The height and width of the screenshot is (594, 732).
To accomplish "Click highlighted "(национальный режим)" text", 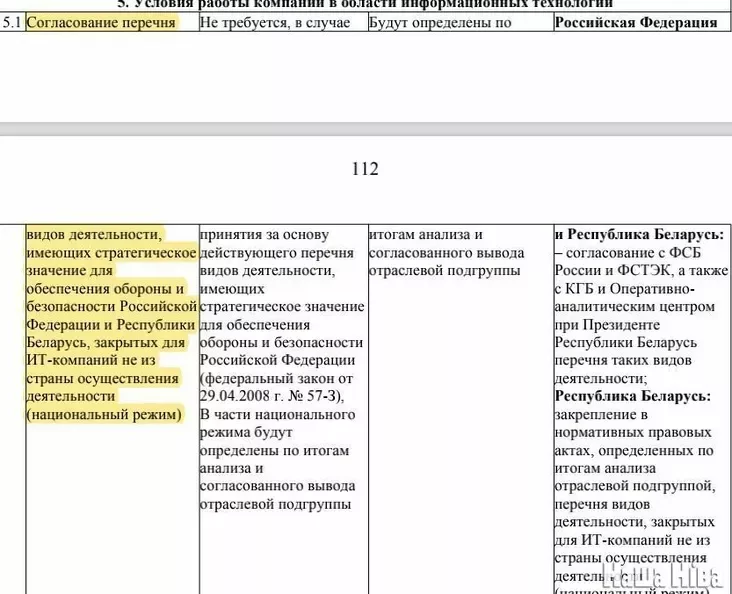I will pos(105,414).
